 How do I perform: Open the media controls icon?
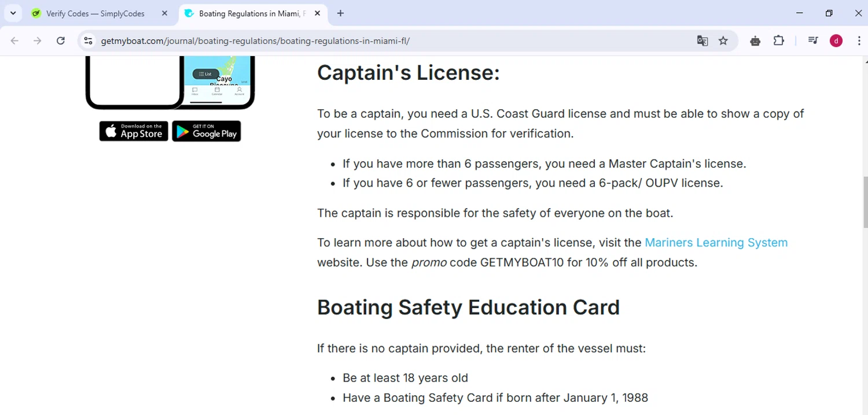[x=813, y=40]
